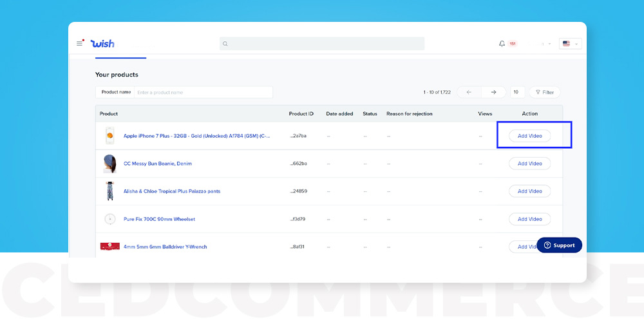The width and height of the screenshot is (644, 322).
Task: Open Alisha & Chloe Tropical Plus Palazzo pants
Action: pyautogui.click(x=172, y=191)
